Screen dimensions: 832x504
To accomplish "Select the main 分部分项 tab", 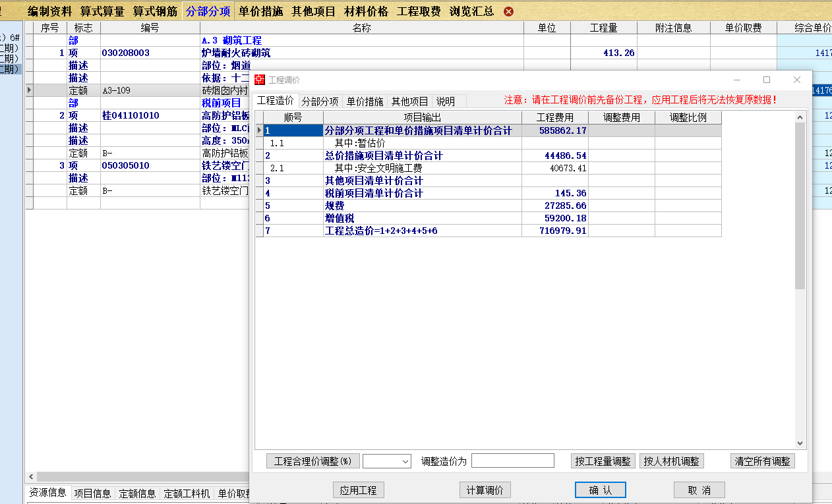I will click(208, 11).
